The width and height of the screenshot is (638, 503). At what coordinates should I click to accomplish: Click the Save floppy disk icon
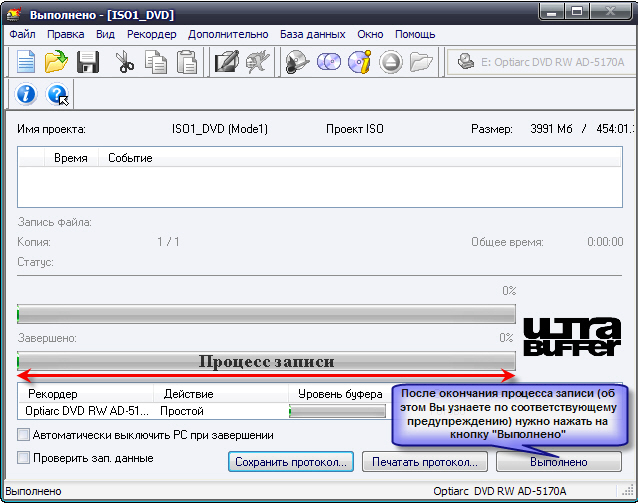(87, 62)
